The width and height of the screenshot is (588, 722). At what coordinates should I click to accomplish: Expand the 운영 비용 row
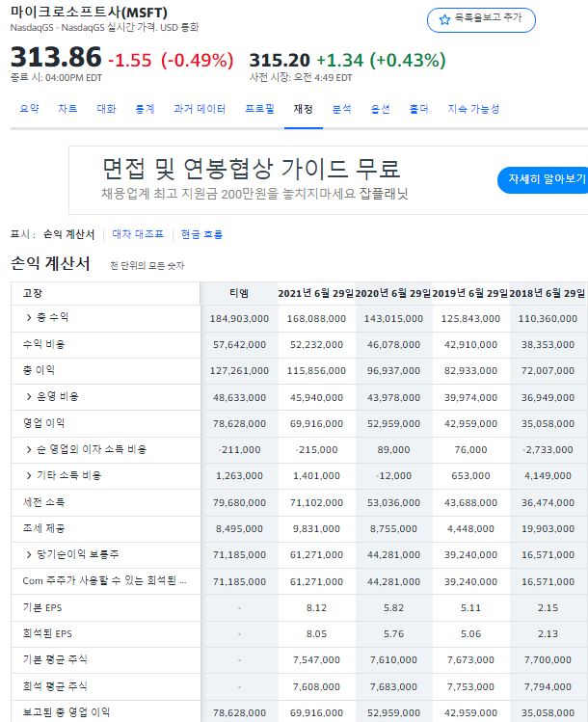pos(29,396)
